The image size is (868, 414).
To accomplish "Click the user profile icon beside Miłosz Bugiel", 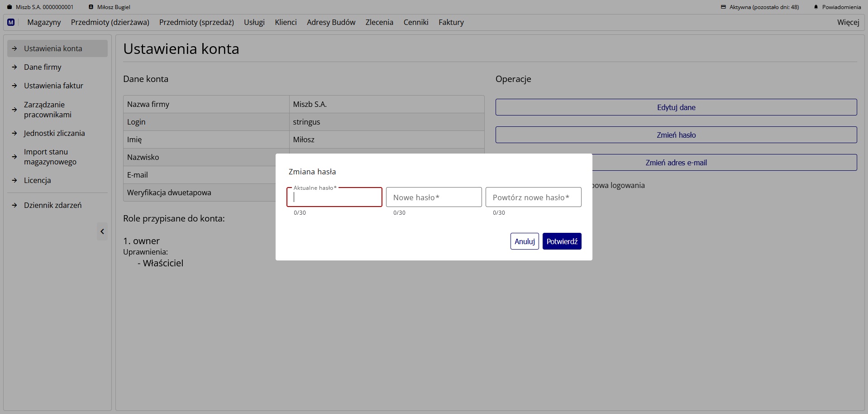I will tap(91, 7).
